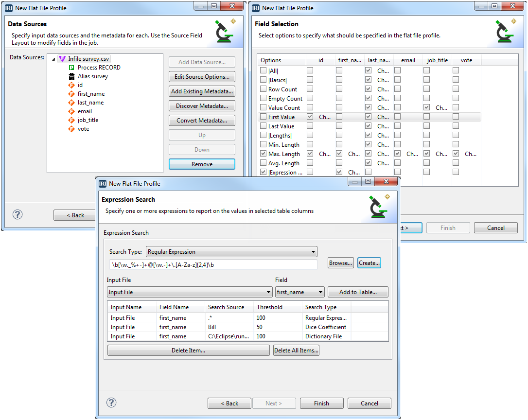528x420 pixels.
Task: Select job_title in the data source tree
Action: tap(88, 120)
